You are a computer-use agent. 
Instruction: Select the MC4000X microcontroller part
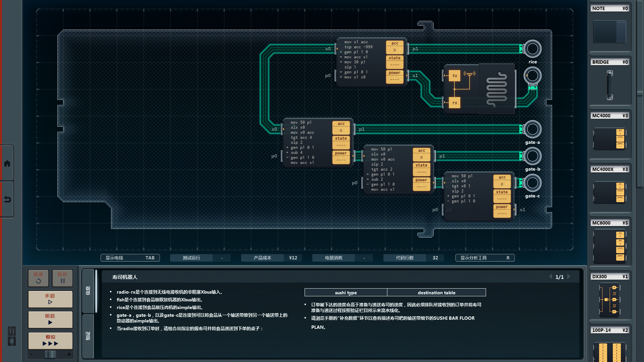pyautogui.click(x=609, y=192)
